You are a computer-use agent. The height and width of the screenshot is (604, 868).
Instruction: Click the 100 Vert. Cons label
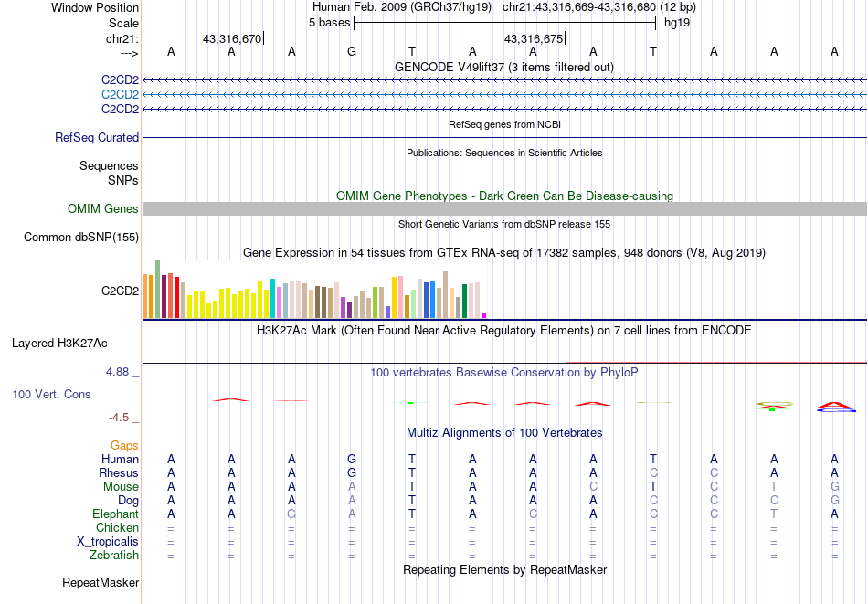[x=51, y=394]
